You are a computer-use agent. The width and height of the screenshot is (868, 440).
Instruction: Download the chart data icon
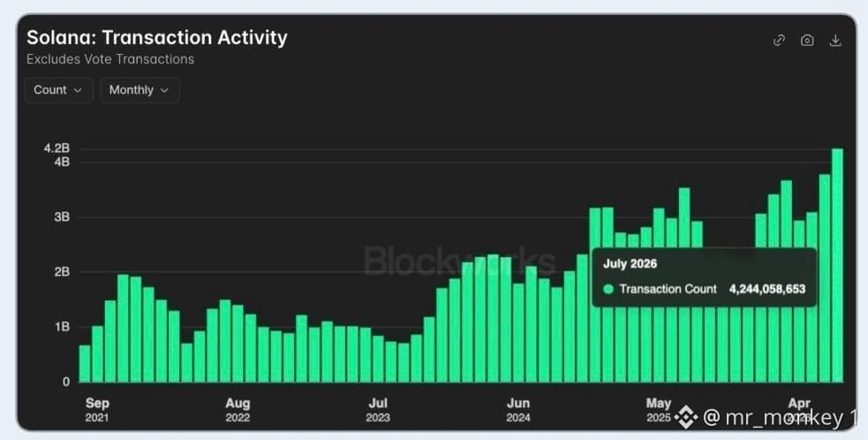(x=835, y=41)
